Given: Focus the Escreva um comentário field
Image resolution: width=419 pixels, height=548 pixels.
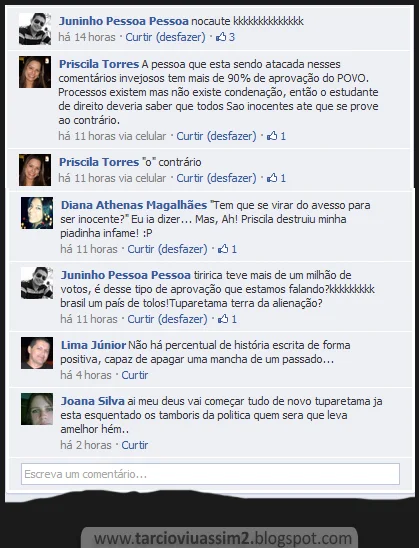Looking at the screenshot, I should (x=210, y=474).
